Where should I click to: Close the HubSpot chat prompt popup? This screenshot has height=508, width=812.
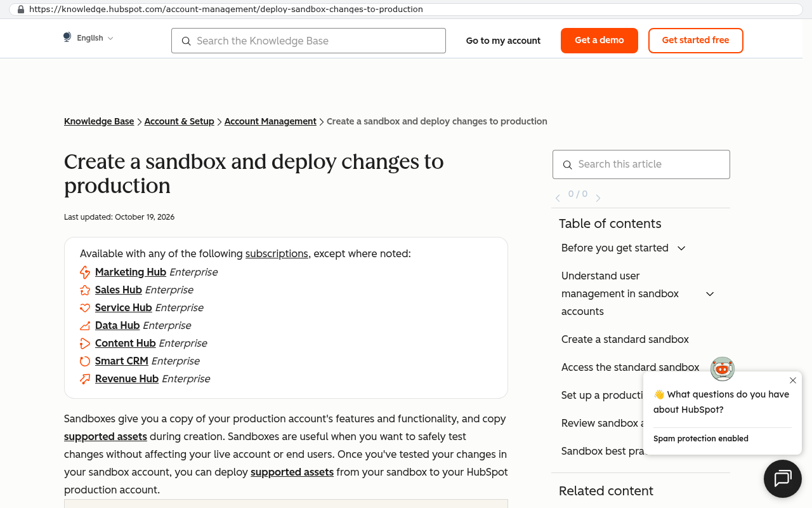793,380
